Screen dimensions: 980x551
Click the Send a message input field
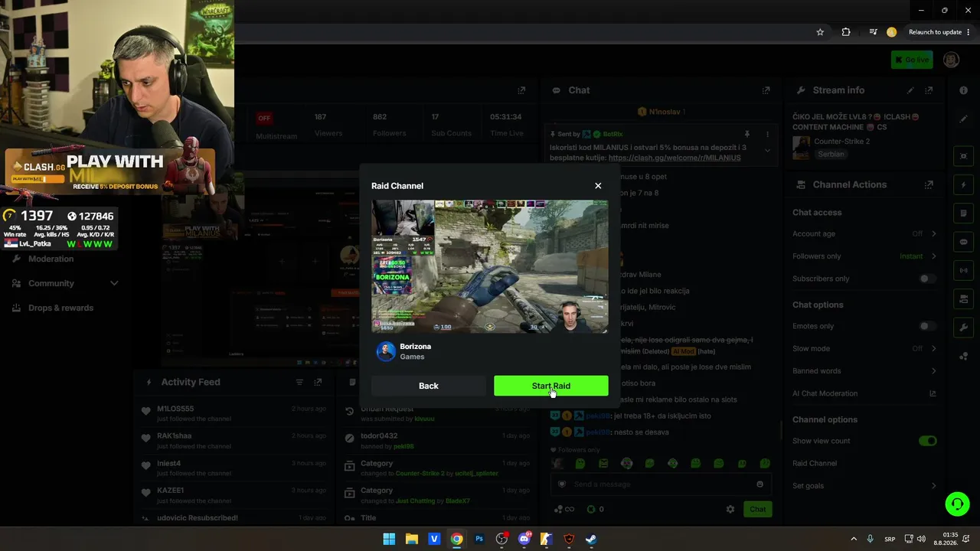[x=661, y=484]
